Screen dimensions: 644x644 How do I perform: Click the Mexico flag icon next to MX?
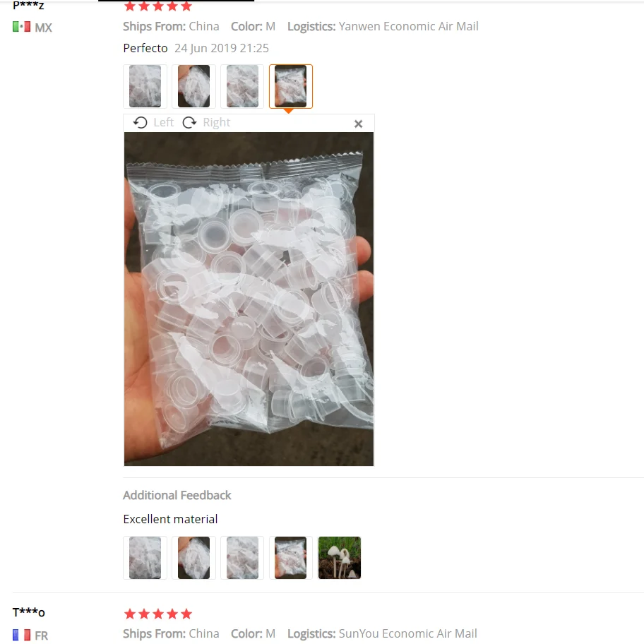(x=21, y=27)
